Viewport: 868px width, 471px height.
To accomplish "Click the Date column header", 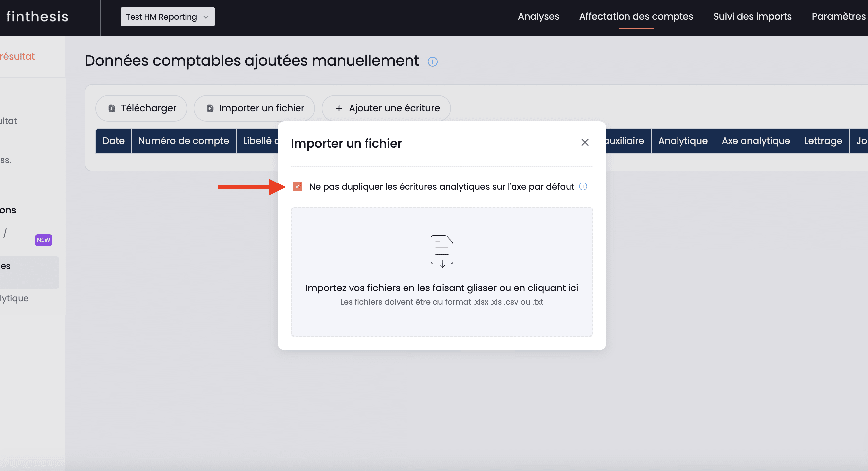I will point(114,141).
